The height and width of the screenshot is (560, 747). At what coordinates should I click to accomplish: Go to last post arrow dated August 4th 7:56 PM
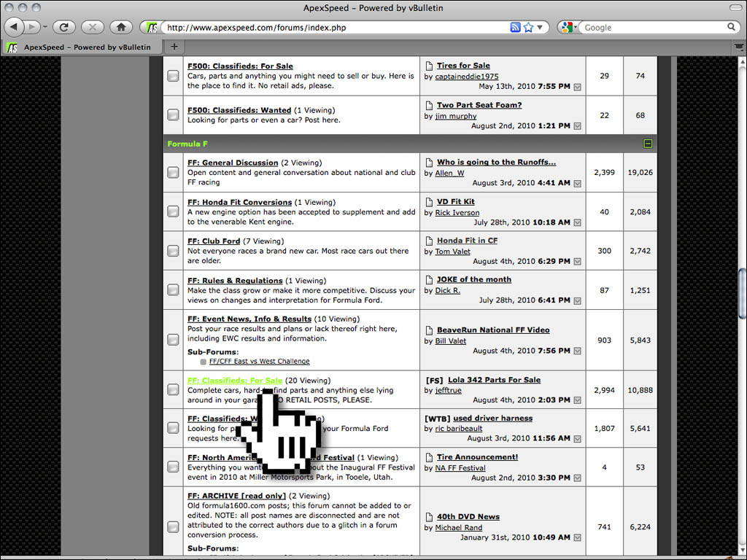point(578,351)
